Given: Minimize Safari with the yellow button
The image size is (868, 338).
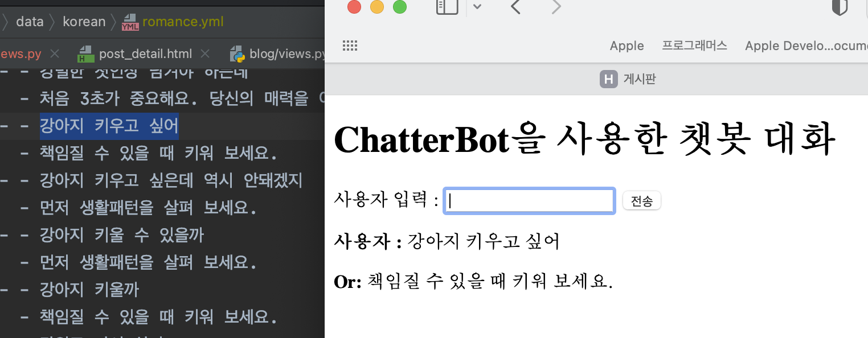Looking at the screenshot, I should point(377,7).
